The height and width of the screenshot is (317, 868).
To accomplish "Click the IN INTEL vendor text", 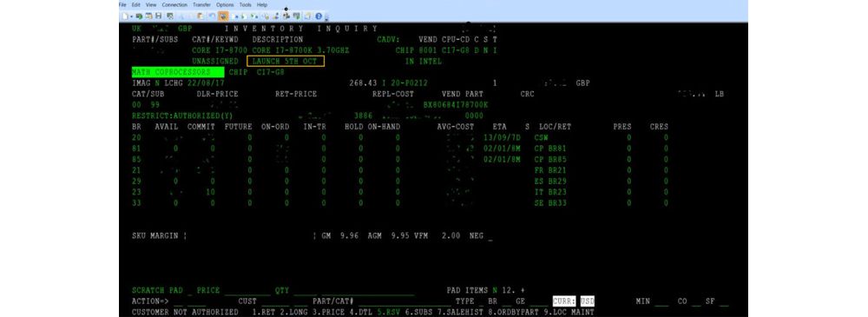I will (x=424, y=61).
